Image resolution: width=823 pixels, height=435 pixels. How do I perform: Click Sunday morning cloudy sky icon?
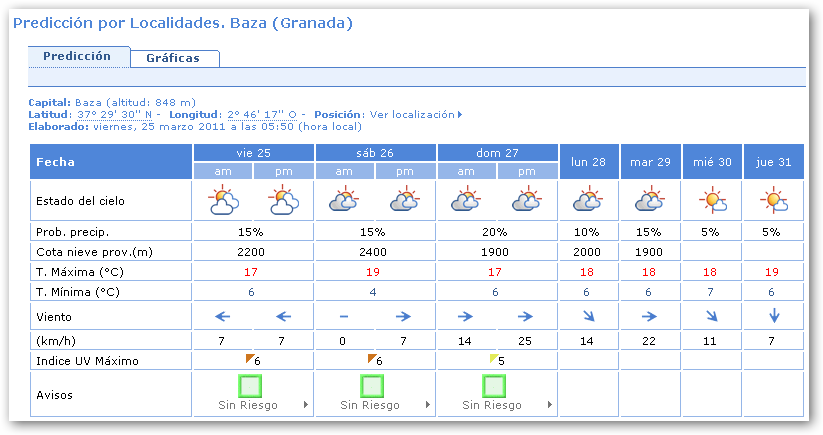tap(466, 202)
